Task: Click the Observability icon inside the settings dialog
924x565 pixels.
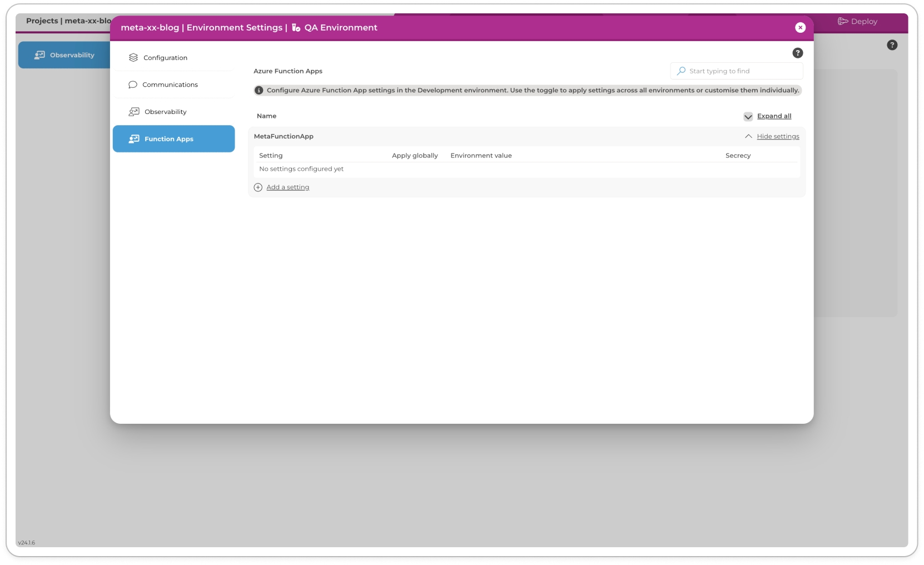Action: 134,112
